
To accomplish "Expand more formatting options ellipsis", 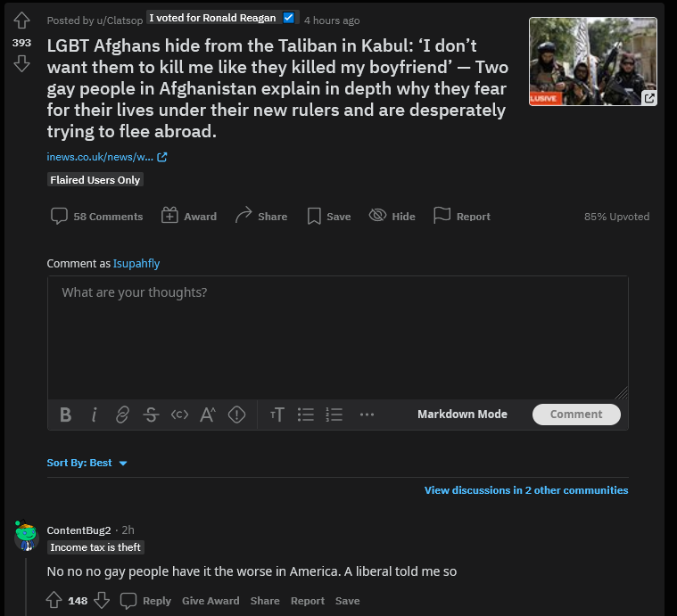I will click(367, 415).
